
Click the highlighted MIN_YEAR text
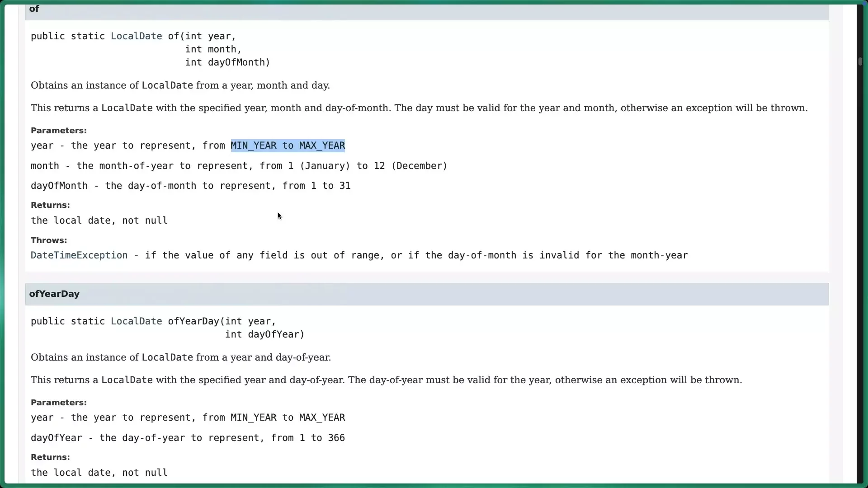(x=252, y=145)
